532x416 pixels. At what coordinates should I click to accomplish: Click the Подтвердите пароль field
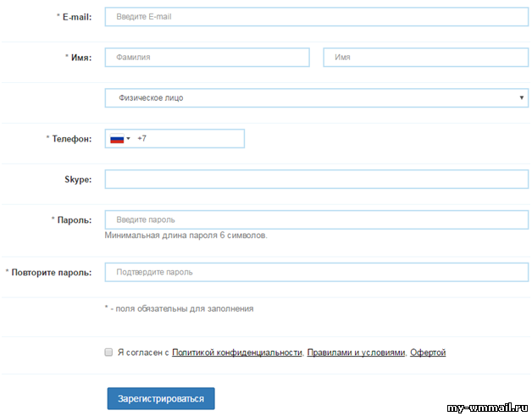click(x=317, y=272)
